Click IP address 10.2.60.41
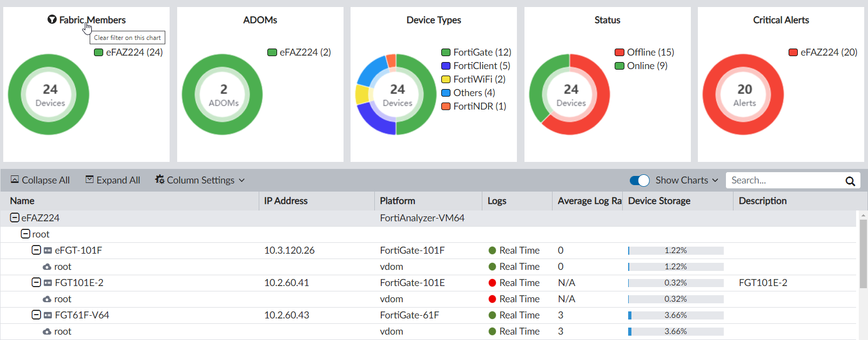 pos(287,283)
